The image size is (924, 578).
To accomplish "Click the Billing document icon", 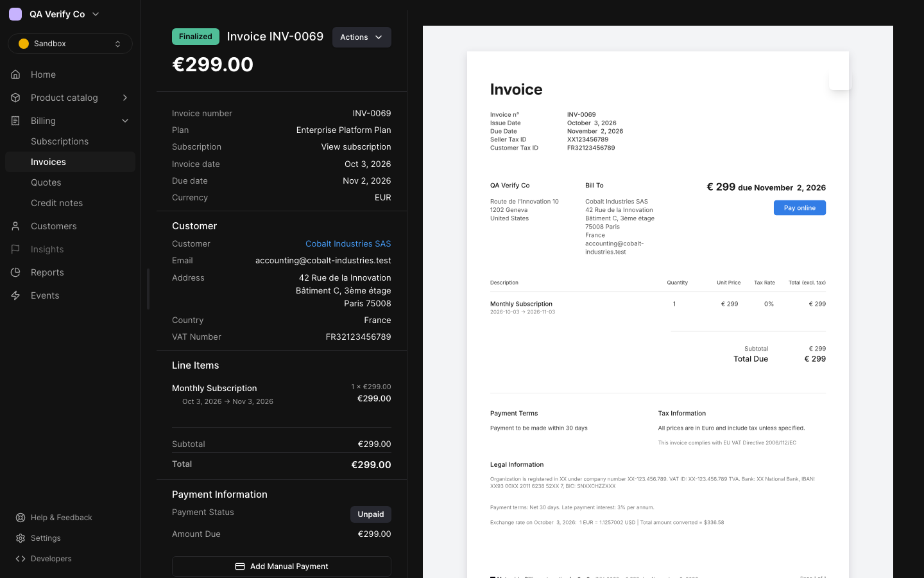I will click(15, 121).
